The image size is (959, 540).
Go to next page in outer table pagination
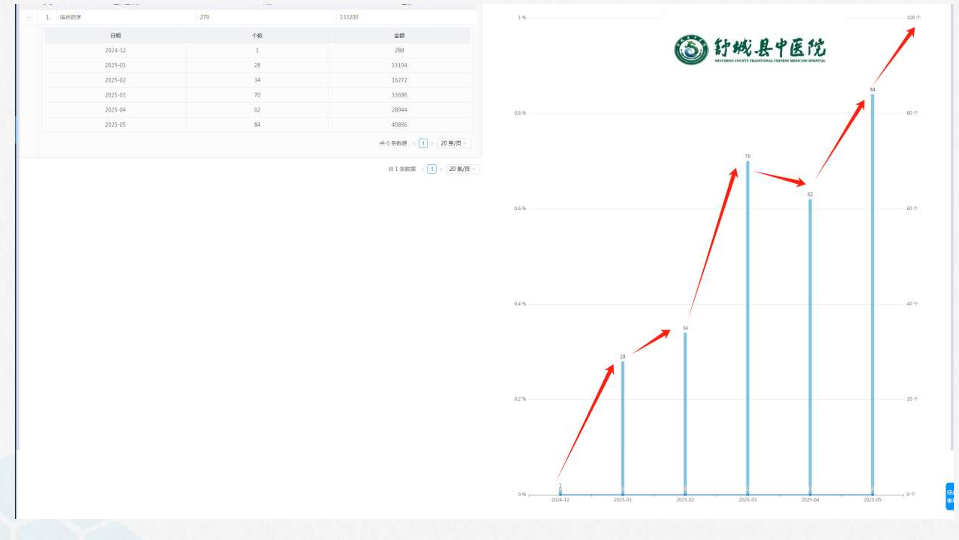pyautogui.click(x=442, y=169)
